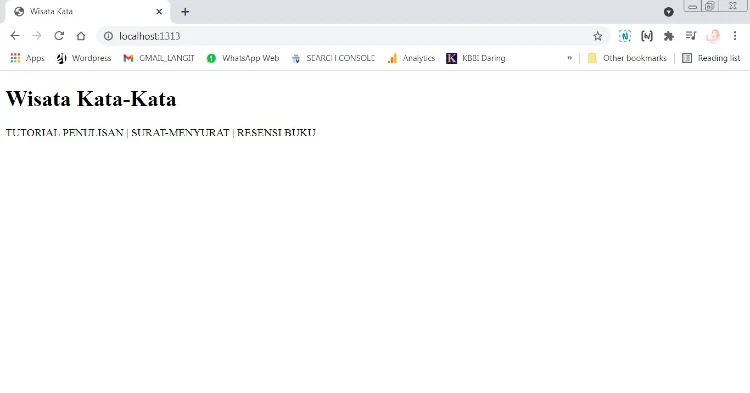Open the Wordpress bookmark
This screenshot has width=750, height=393.
(84, 58)
